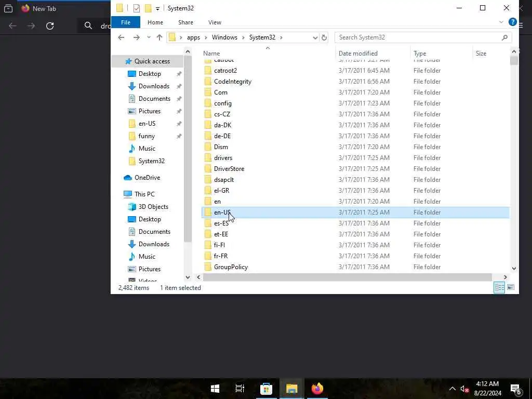Click the New folder icon in the title bar toolbar
Image resolution: width=532 pixels, height=399 pixels.
148,8
